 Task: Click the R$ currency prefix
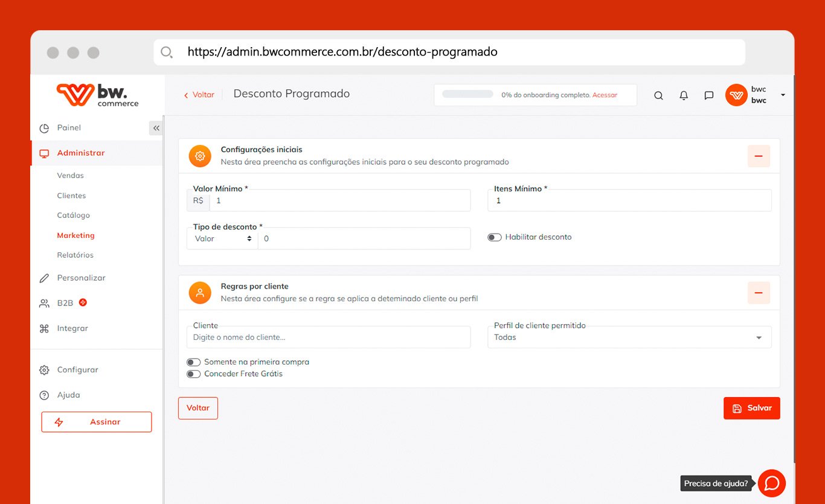[198, 200]
